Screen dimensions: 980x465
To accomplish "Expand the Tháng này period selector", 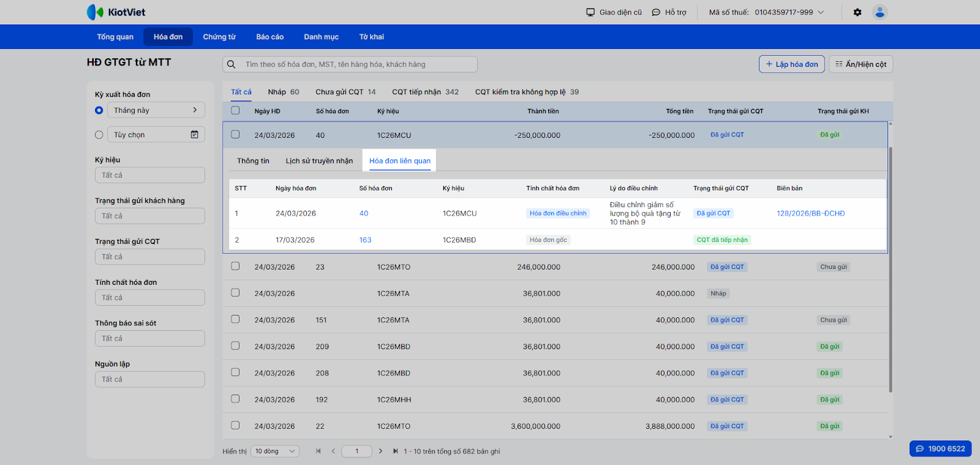I will click(156, 110).
